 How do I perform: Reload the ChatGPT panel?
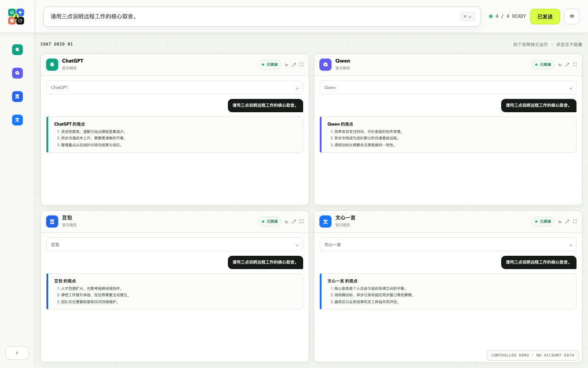pyautogui.click(x=287, y=65)
